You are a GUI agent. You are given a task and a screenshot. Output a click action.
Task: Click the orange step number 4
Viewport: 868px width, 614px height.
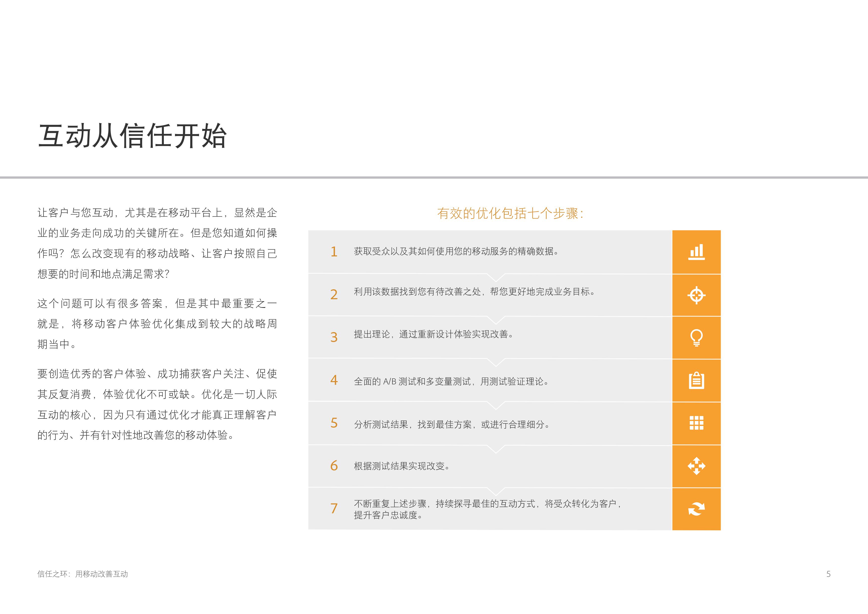pyautogui.click(x=334, y=380)
